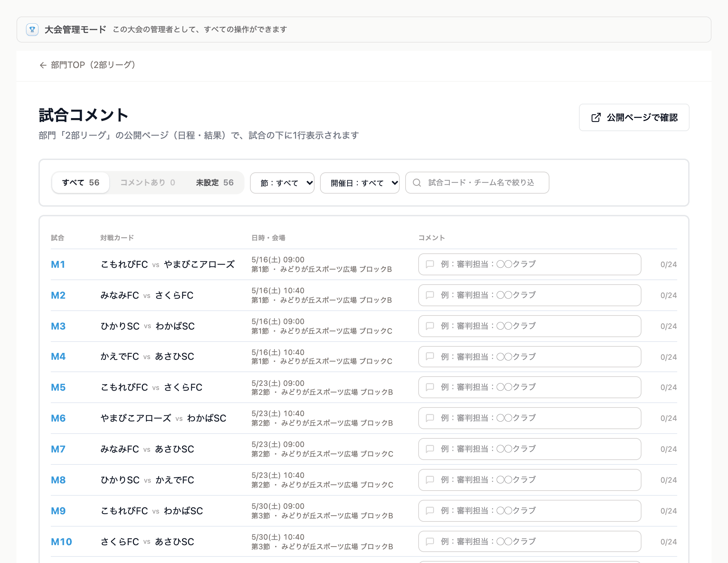
Task: Click the comment bubble icon in the M10 row
Action: 430,541
